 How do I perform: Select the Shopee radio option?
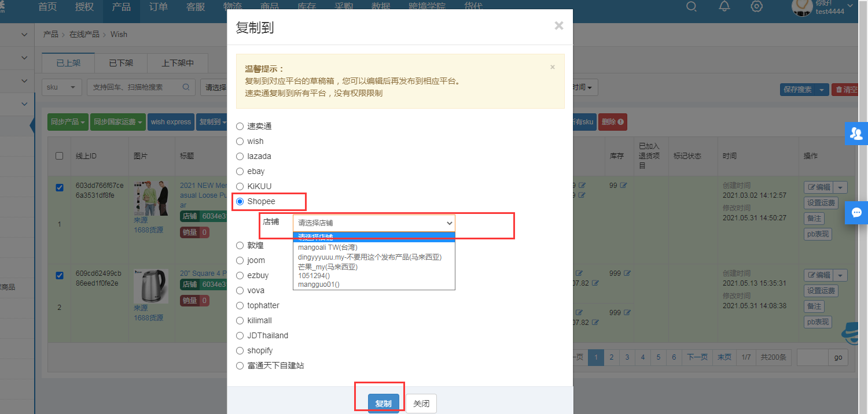(240, 201)
